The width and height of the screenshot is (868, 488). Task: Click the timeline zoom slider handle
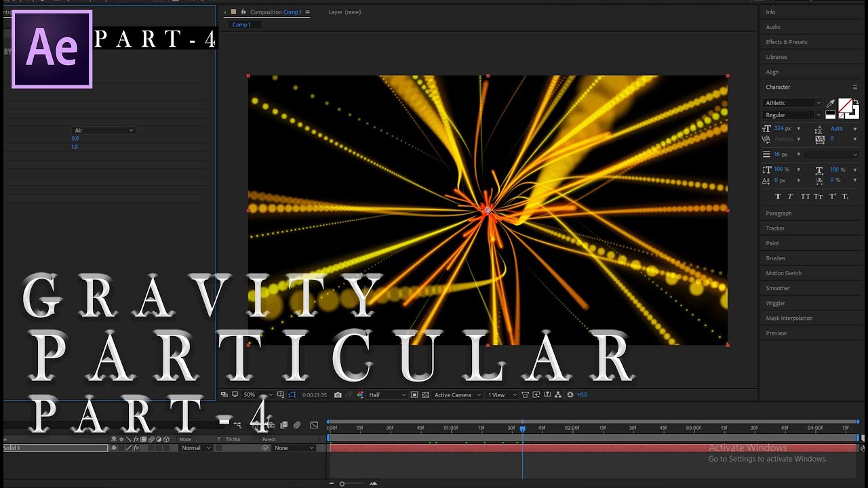click(342, 483)
